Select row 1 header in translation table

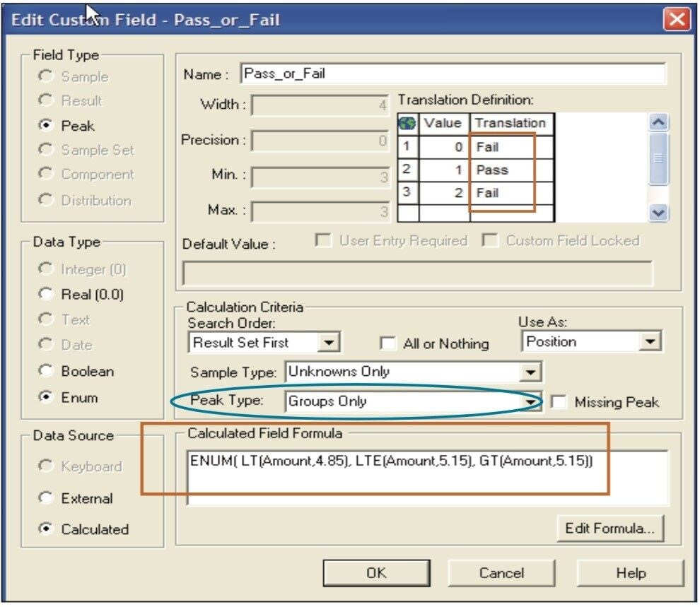click(407, 147)
